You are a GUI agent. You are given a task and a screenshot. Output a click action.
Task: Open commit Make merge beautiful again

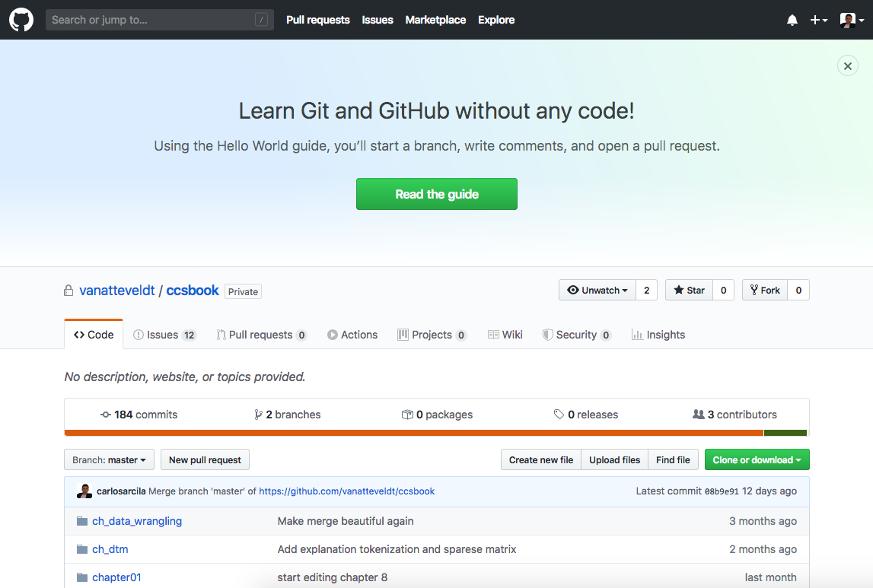coord(346,521)
